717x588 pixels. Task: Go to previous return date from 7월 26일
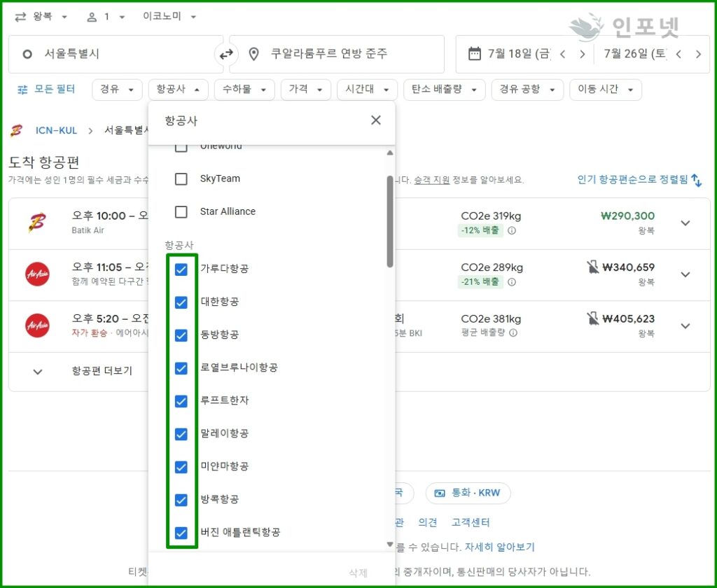[678, 55]
